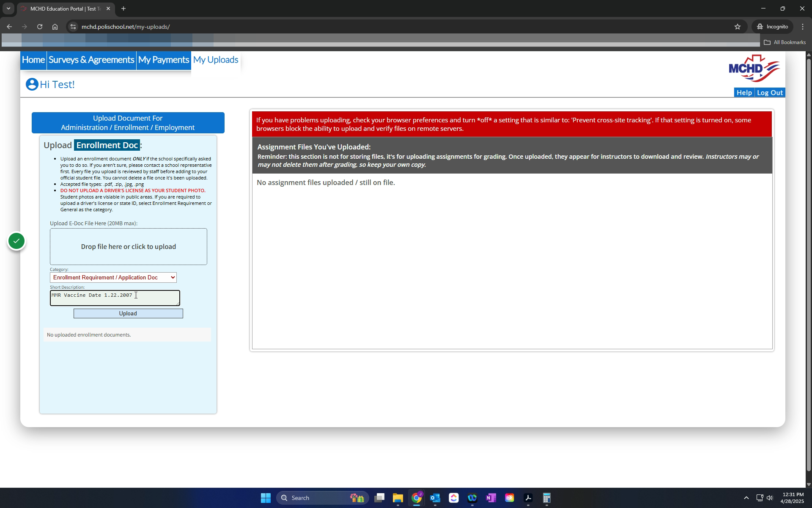Image resolution: width=812 pixels, height=508 pixels.
Task: Open OneNote from taskbar
Action: pyautogui.click(x=491, y=498)
